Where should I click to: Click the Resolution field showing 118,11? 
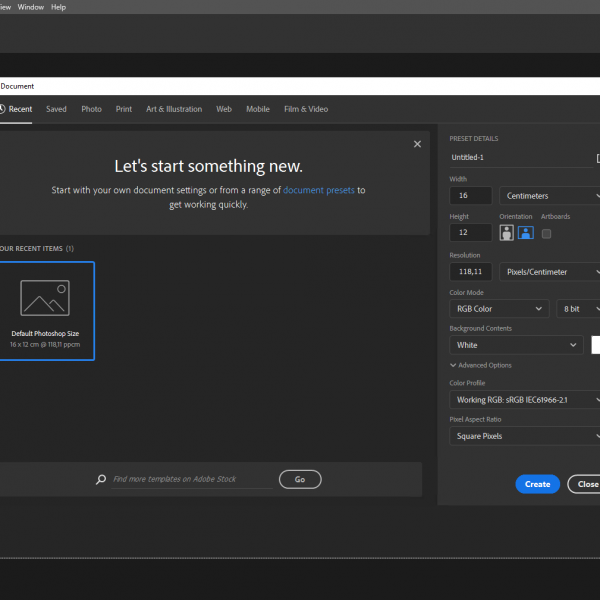click(471, 272)
